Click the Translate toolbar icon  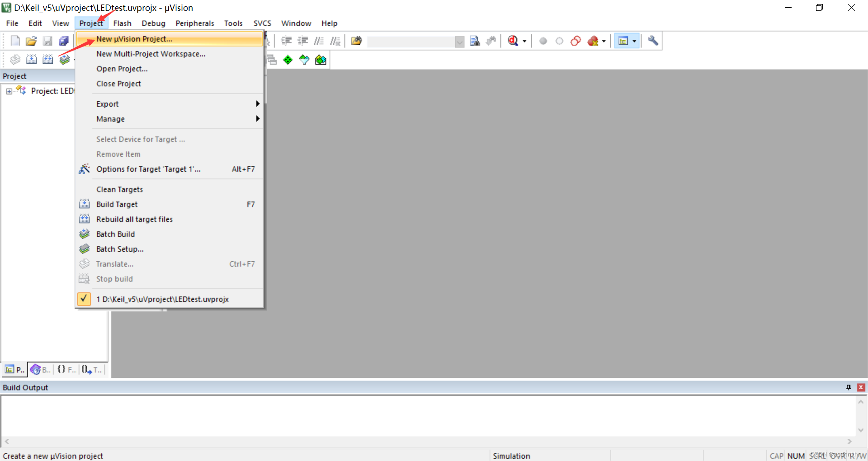click(15, 60)
